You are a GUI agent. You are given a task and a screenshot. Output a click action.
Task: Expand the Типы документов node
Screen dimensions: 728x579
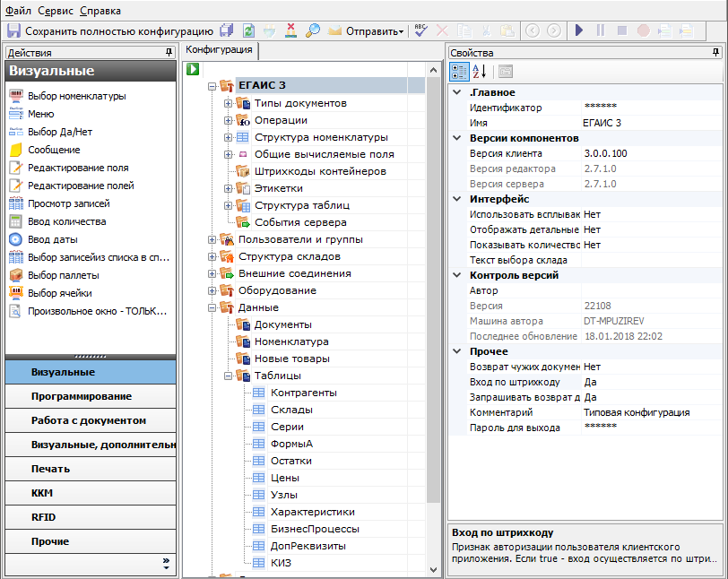point(228,103)
